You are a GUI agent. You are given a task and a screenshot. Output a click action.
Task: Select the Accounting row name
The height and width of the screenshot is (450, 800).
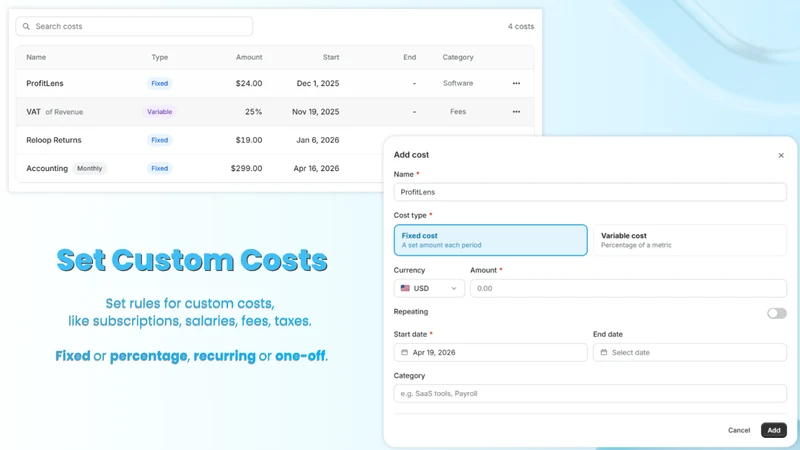(47, 168)
